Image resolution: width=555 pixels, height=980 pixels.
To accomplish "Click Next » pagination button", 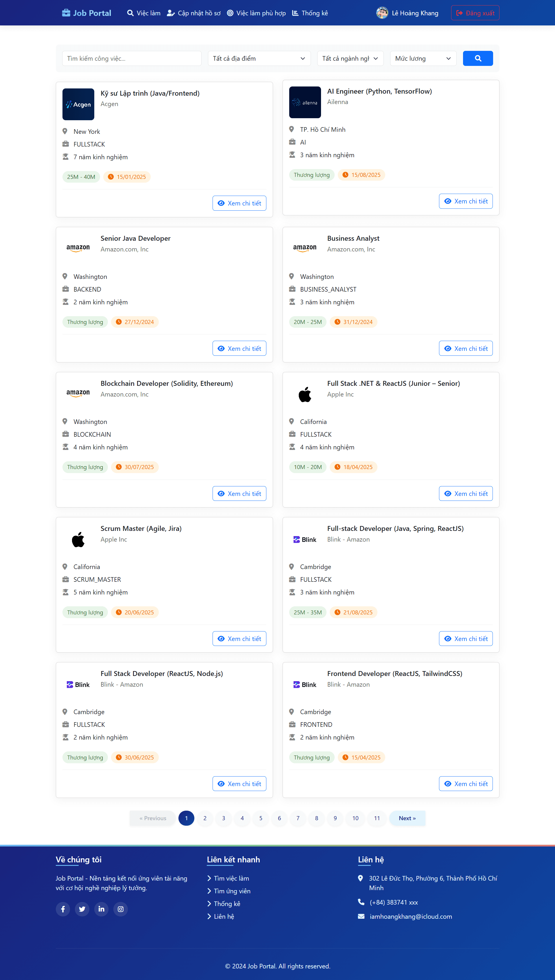I will (x=407, y=818).
